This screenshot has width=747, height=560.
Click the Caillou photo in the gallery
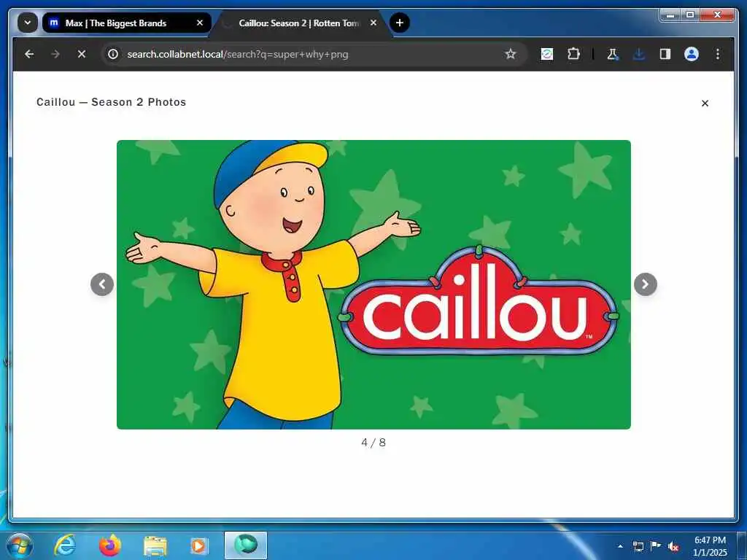373,284
